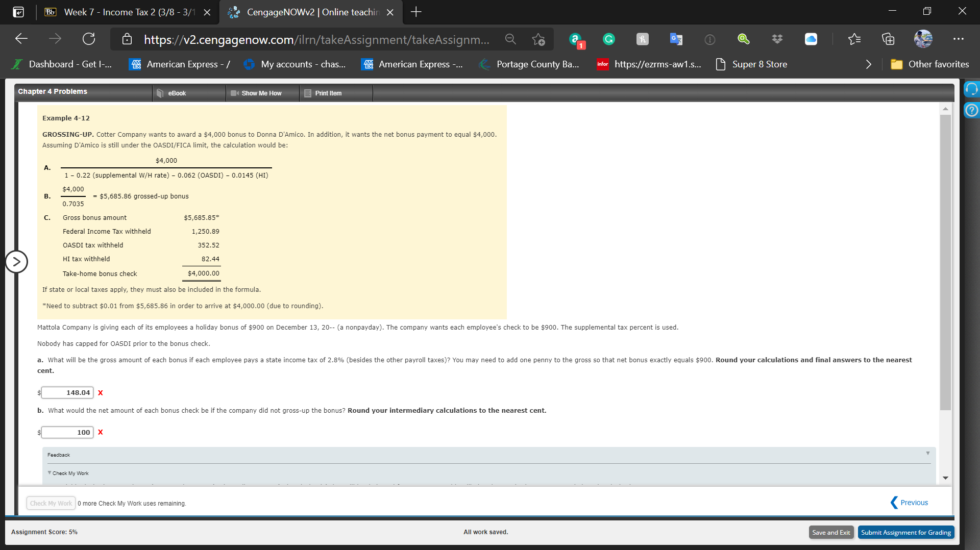Expand the left slide-out arrow panel
Viewport: 980px width, 550px height.
click(17, 261)
